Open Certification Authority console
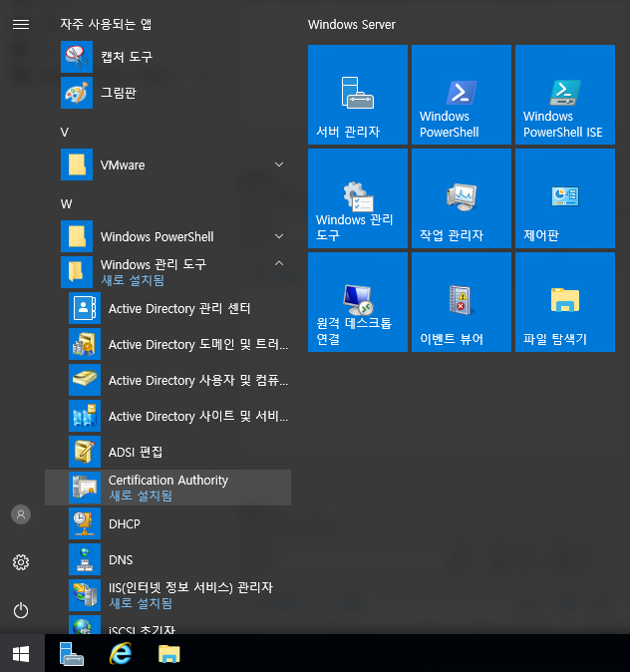Image resolution: width=630 pixels, height=672 pixels. [x=168, y=488]
